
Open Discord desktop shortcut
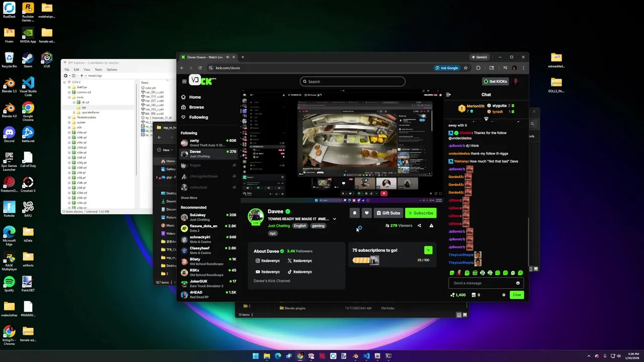(9, 134)
